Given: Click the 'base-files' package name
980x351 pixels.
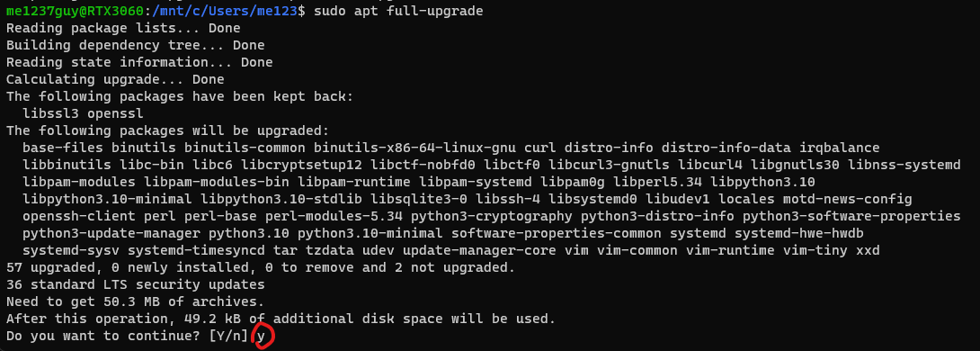Looking at the screenshot, I should 63,148.
